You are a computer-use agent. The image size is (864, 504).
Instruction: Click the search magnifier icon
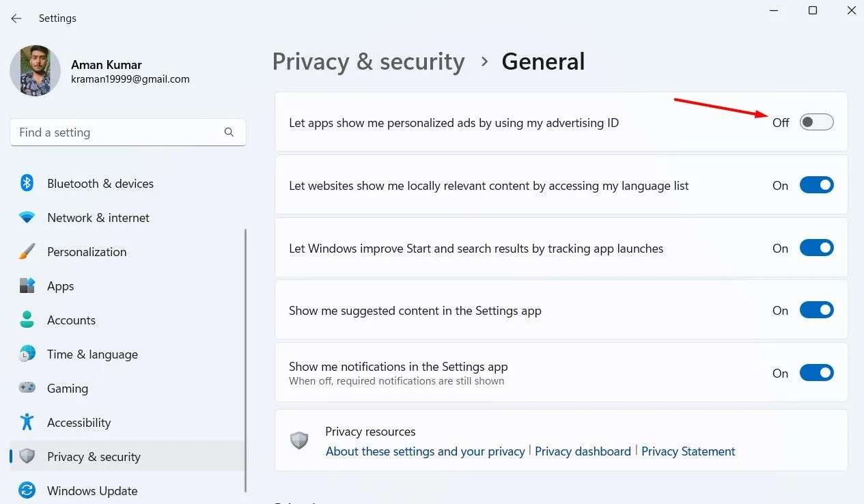tap(229, 132)
